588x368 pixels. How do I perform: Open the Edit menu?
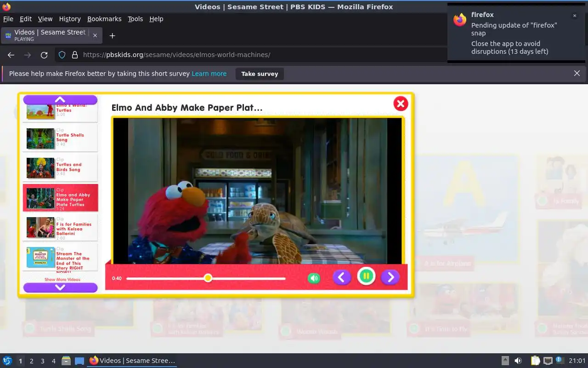click(26, 19)
